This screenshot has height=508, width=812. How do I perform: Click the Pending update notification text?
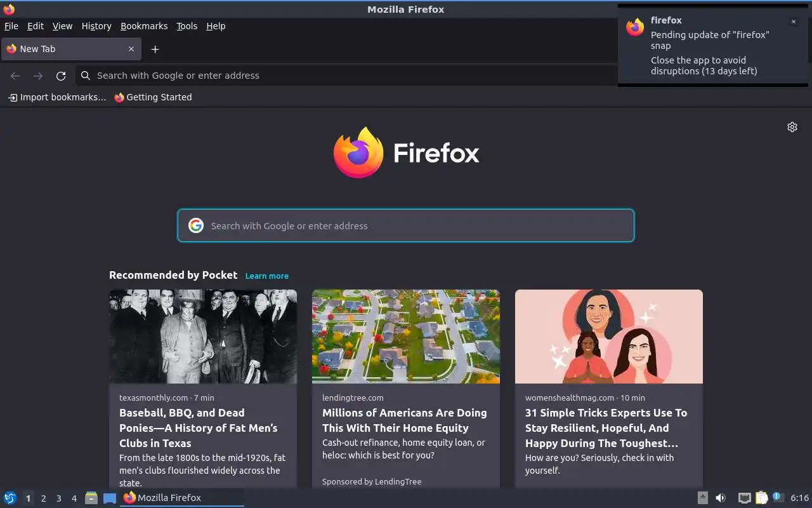[x=710, y=40]
